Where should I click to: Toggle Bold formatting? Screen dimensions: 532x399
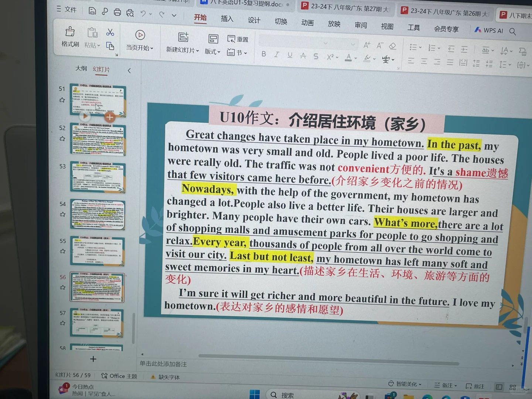(x=263, y=54)
